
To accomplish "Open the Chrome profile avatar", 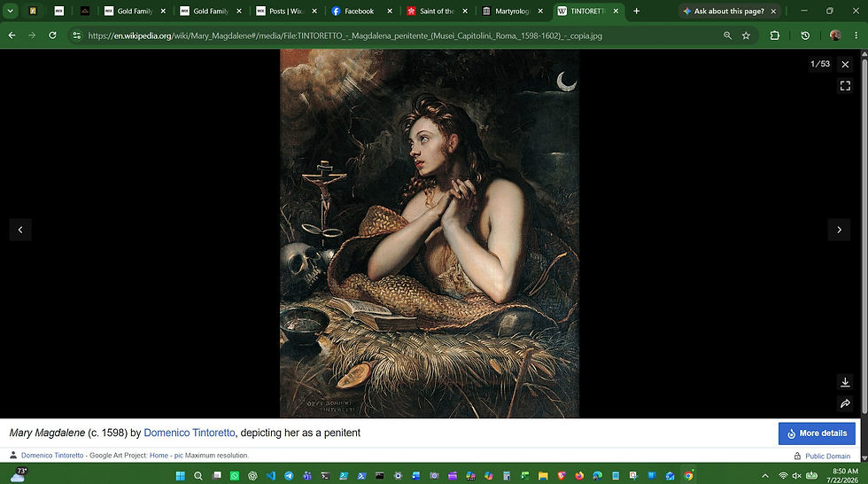I will tap(835, 35).
